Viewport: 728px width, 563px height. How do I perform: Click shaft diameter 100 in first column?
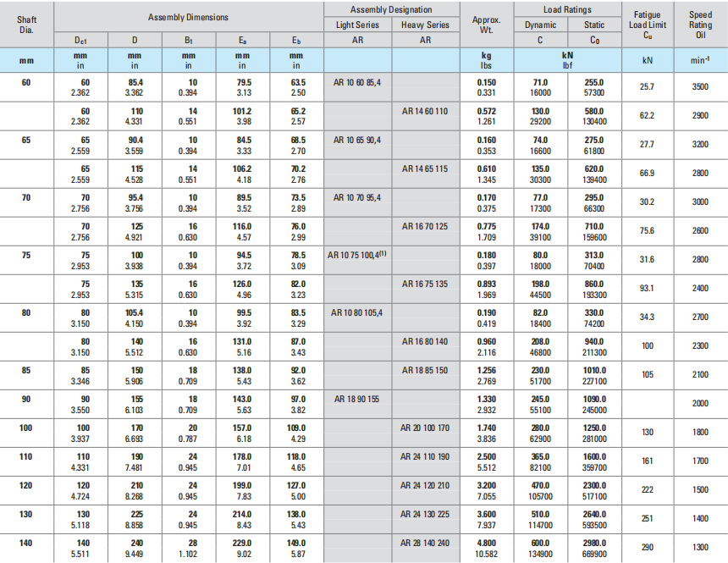[26, 428]
